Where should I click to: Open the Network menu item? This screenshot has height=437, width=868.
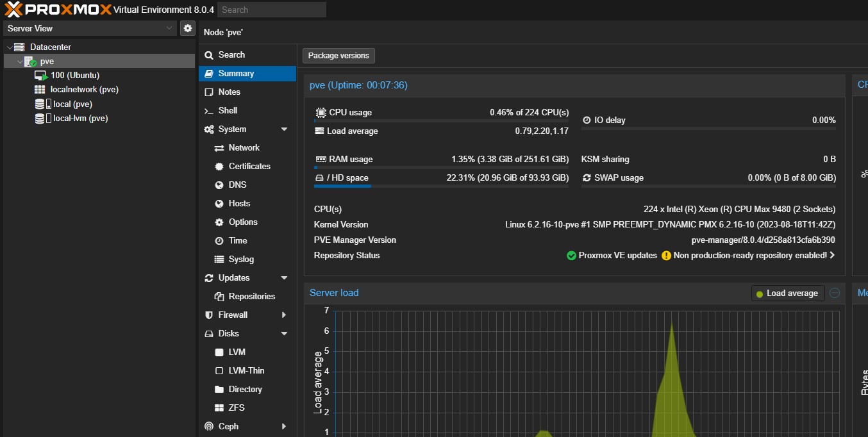coord(244,148)
